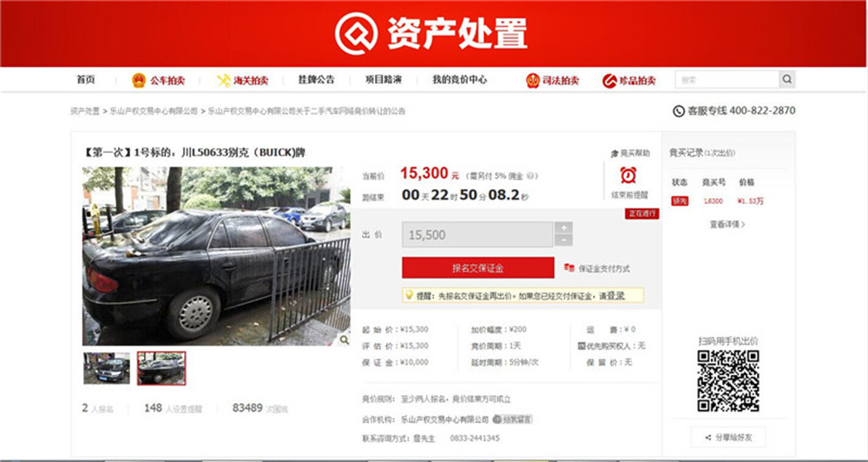Expand 查看详情 bid record details
Image resolution: width=868 pixels, height=462 pixels.
click(x=727, y=224)
